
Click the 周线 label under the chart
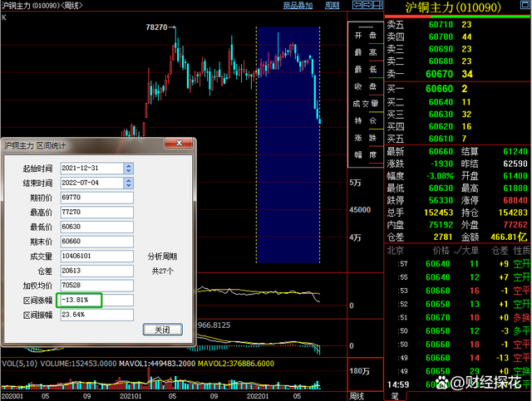pyautogui.click(x=357, y=396)
